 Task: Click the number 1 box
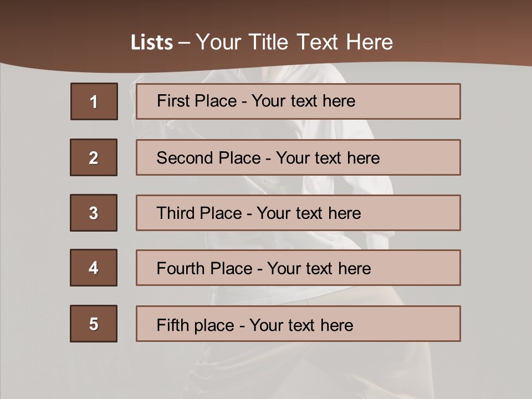(x=94, y=101)
